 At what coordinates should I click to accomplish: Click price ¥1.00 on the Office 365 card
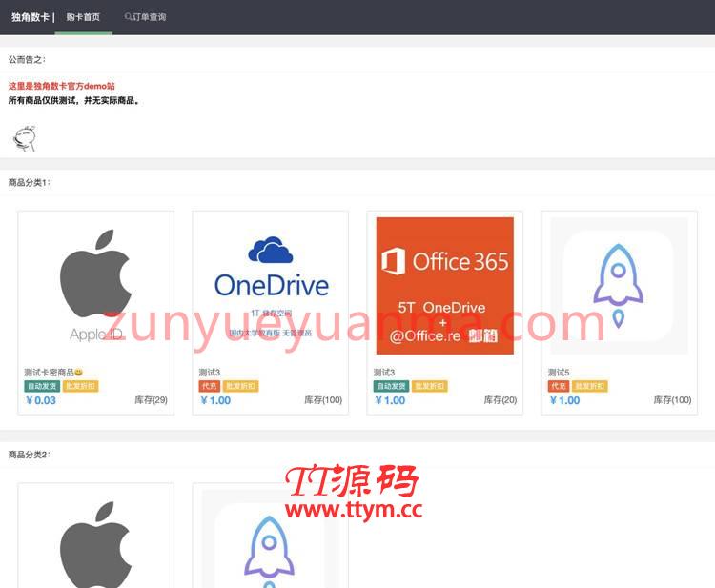390,400
